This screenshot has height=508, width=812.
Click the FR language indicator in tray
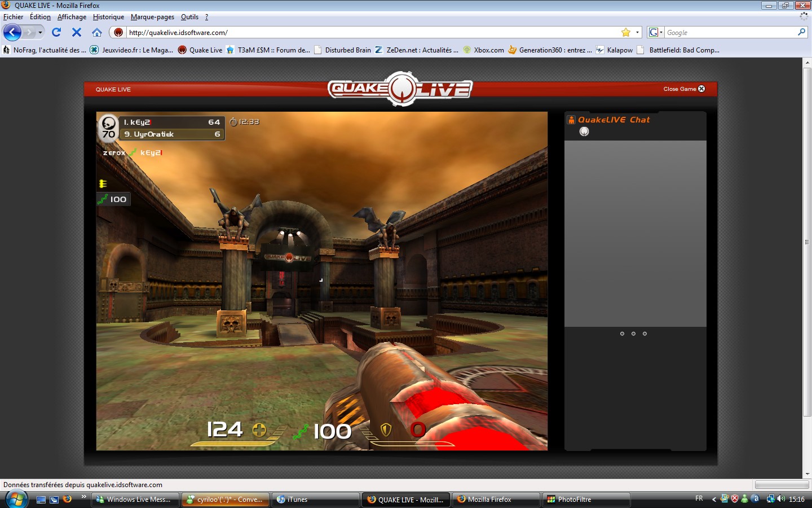699,498
